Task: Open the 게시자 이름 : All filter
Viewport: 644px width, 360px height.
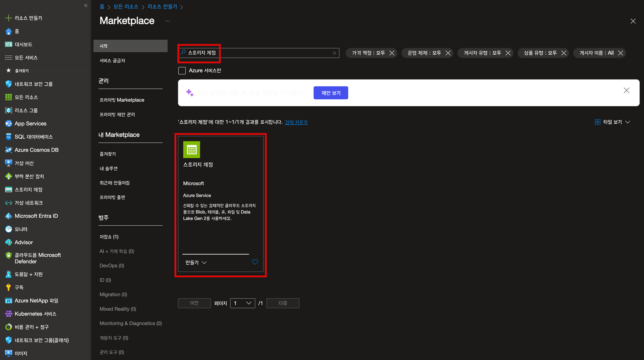Action: pyautogui.click(x=597, y=53)
